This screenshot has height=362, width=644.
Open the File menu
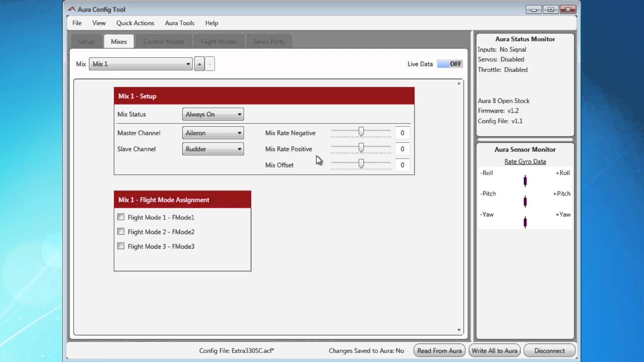pyautogui.click(x=77, y=23)
